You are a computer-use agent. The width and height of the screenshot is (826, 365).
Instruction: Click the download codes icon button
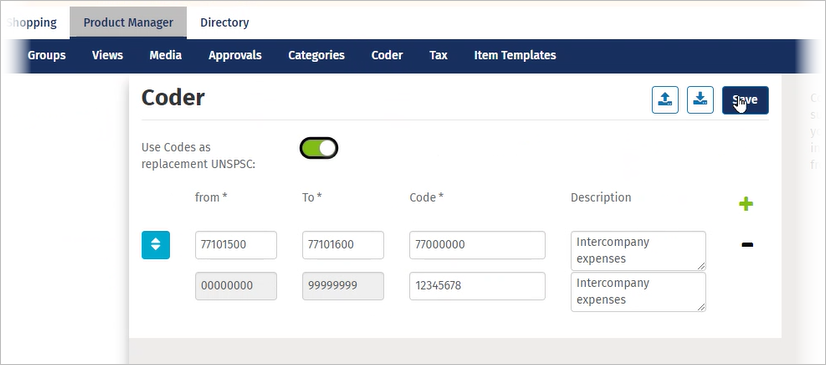[700, 100]
